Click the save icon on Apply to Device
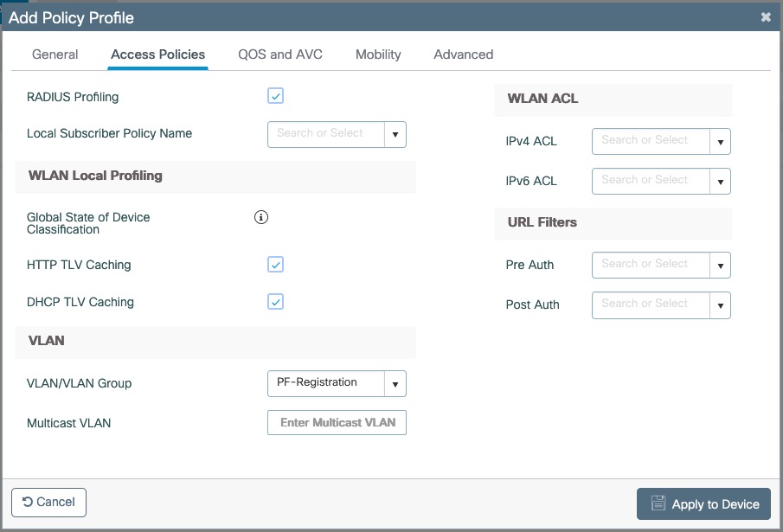Screen dimensions: 783x532 coord(658,503)
